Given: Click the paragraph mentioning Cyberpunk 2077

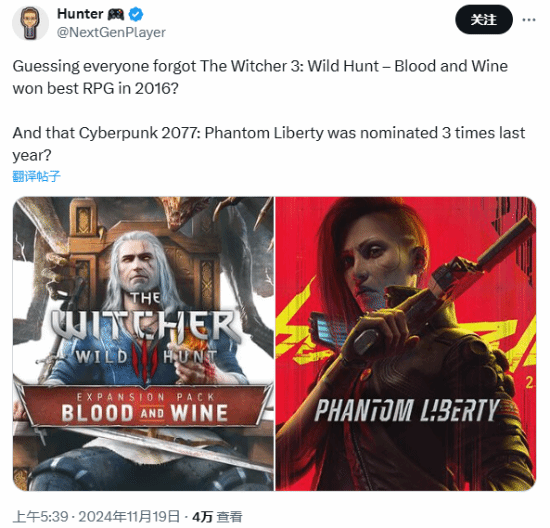Looking at the screenshot, I should tap(269, 144).
